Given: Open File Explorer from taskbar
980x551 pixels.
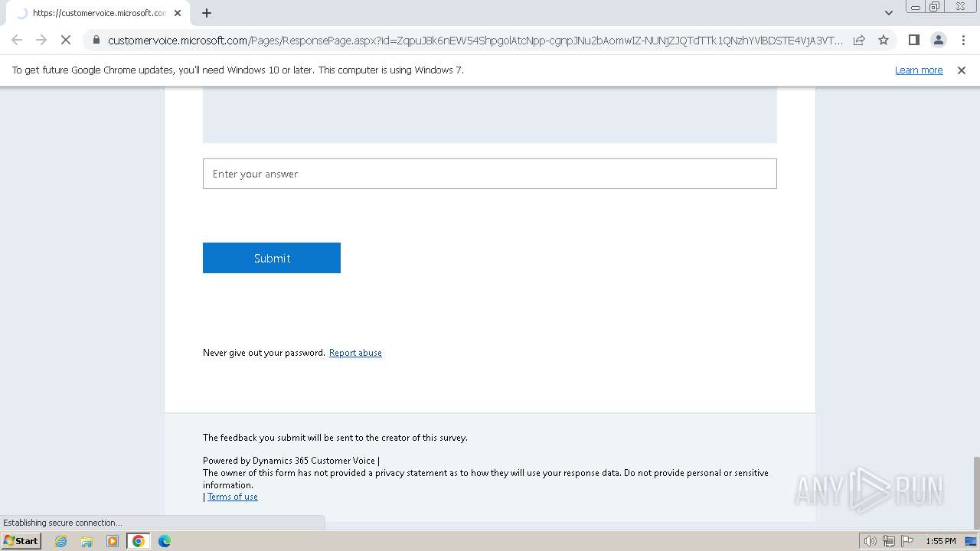Looking at the screenshot, I should pyautogui.click(x=87, y=541).
